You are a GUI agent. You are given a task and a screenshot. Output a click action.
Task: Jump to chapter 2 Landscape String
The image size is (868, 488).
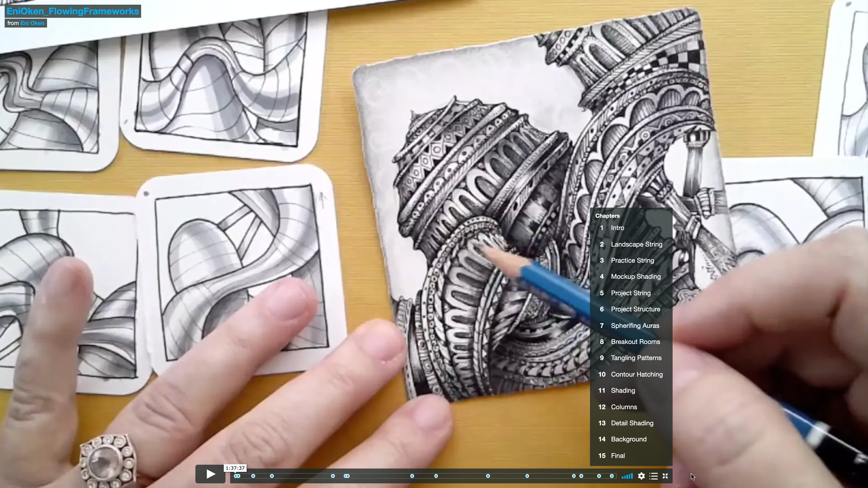(x=631, y=244)
